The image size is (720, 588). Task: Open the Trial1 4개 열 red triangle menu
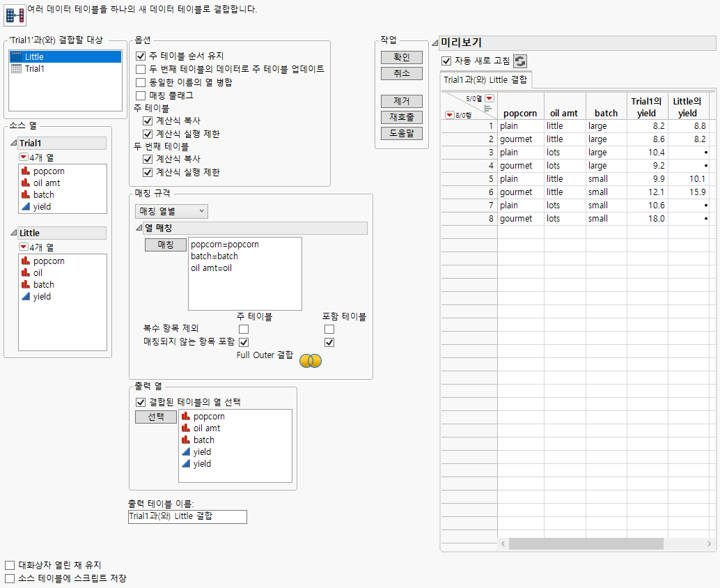point(24,157)
